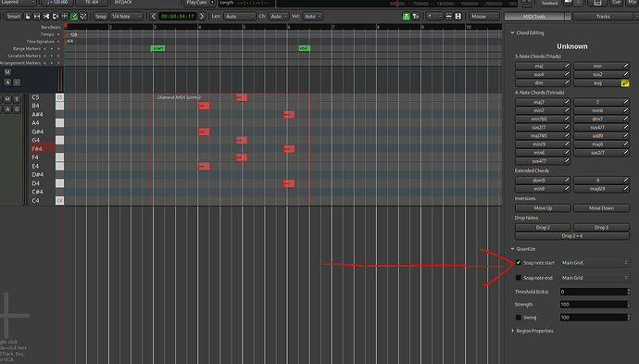Collapse the Chord Editing section
This screenshot has width=639, height=364.
pos(513,33)
